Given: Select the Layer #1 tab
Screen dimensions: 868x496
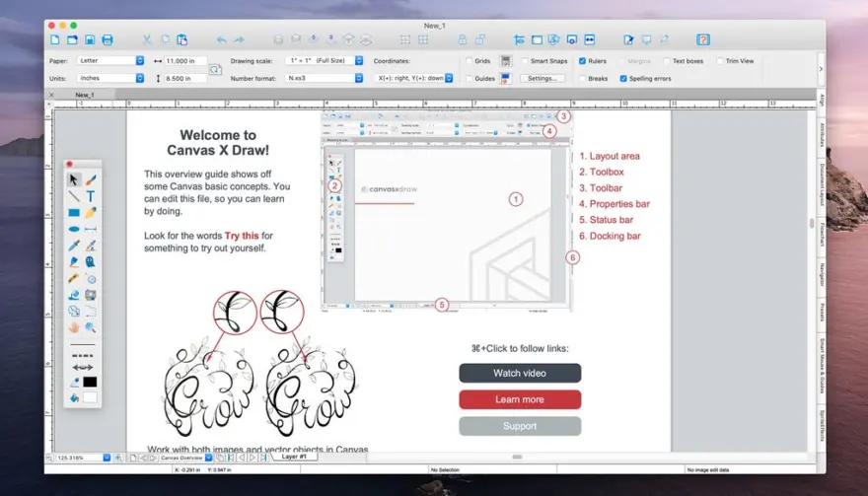Looking at the screenshot, I should tap(294, 457).
